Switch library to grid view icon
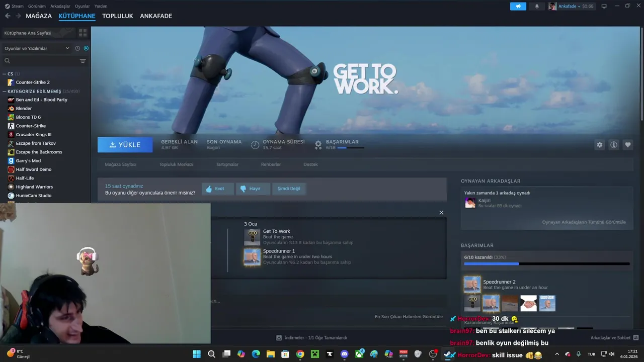644x362 pixels. pos(83,33)
